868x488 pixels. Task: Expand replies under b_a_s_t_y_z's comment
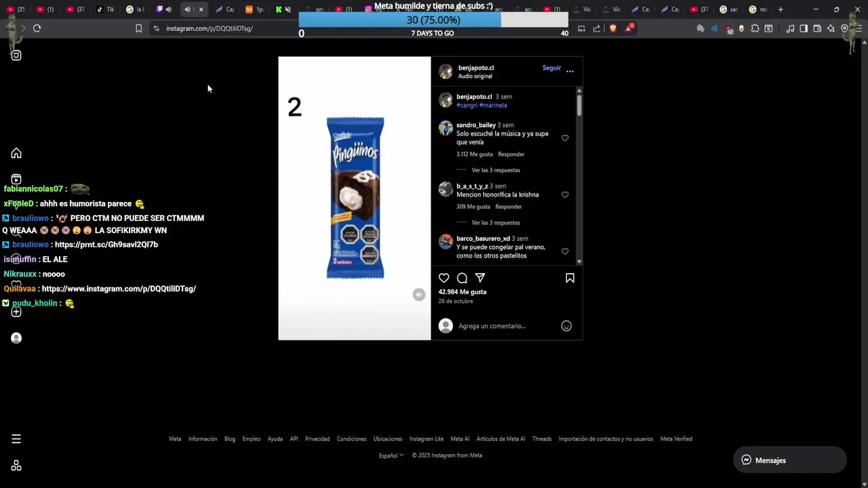[x=496, y=222]
